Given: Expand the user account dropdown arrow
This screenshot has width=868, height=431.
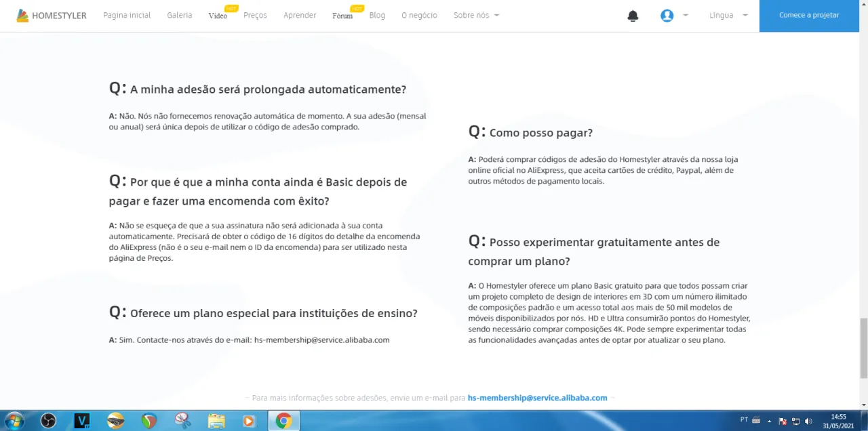Looking at the screenshot, I should [686, 16].
